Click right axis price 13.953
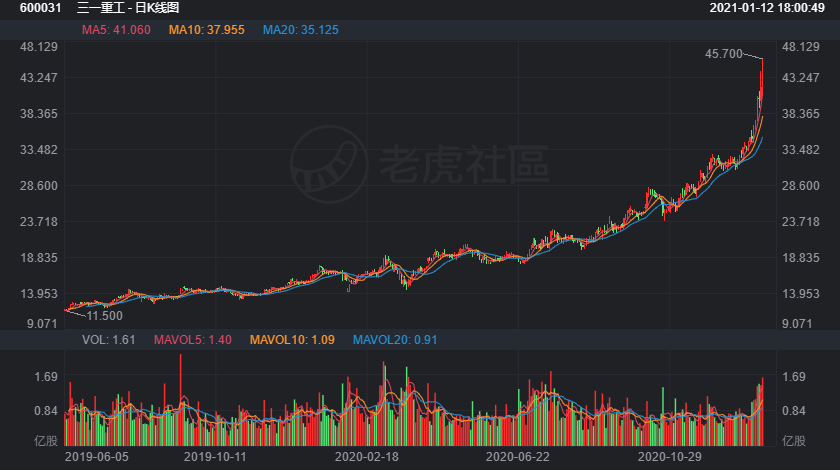840x470 pixels. 800,294
